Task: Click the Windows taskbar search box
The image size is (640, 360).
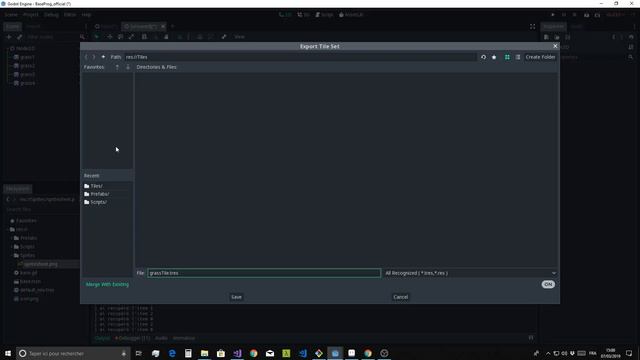Action: tap(73, 353)
